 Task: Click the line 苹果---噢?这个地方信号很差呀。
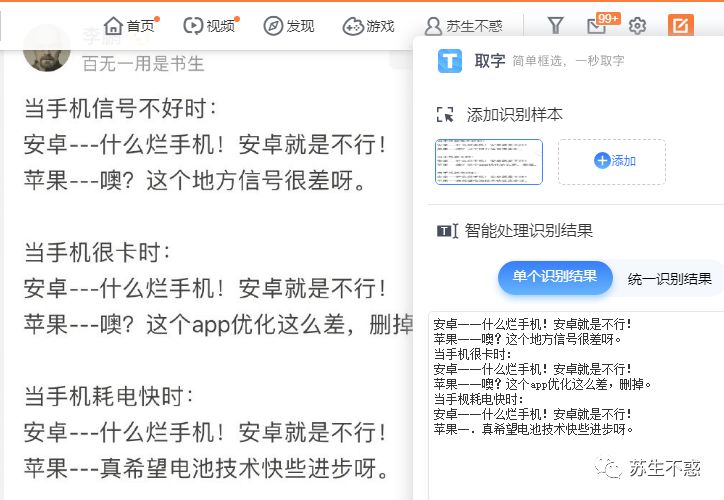[195, 181]
